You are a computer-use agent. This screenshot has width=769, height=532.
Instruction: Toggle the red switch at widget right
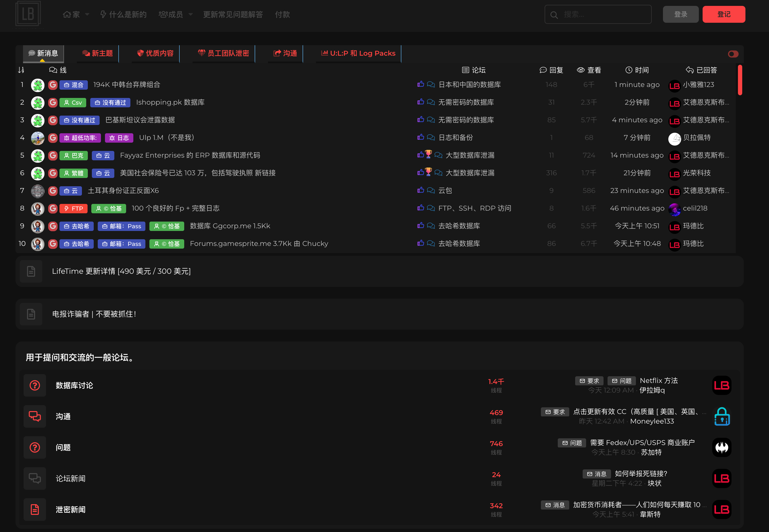(x=733, y=54)
